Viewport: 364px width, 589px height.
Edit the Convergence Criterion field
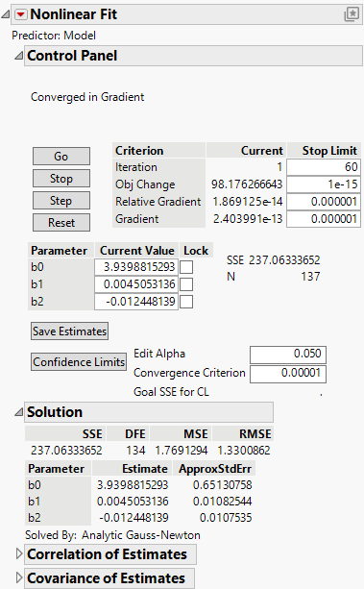[x=288, y=374]
